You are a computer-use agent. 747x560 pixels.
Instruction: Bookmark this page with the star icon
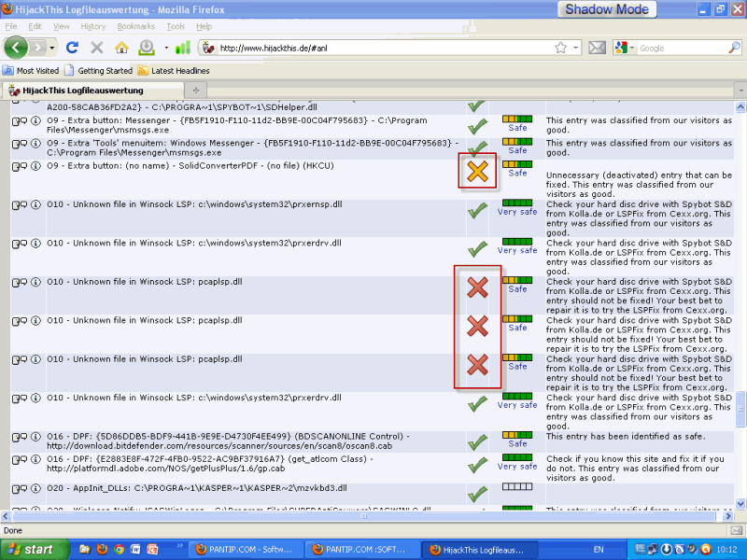(561, 48)
